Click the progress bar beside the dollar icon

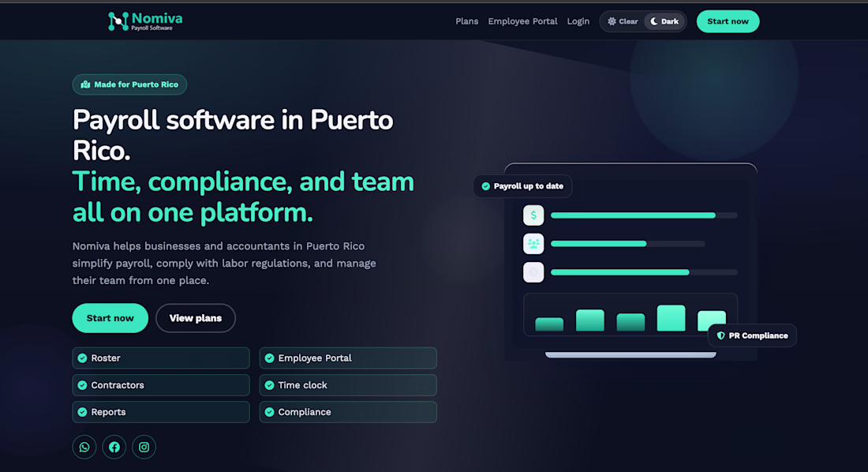[x=644, y=215]
